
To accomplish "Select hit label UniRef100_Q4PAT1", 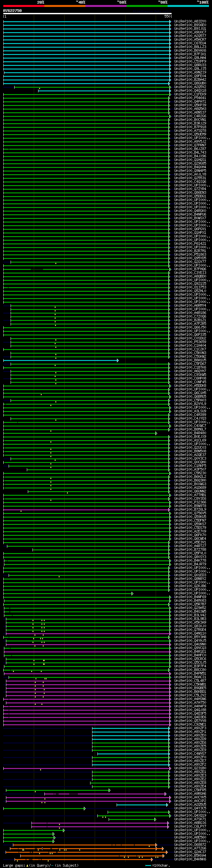I will (190, 102).
